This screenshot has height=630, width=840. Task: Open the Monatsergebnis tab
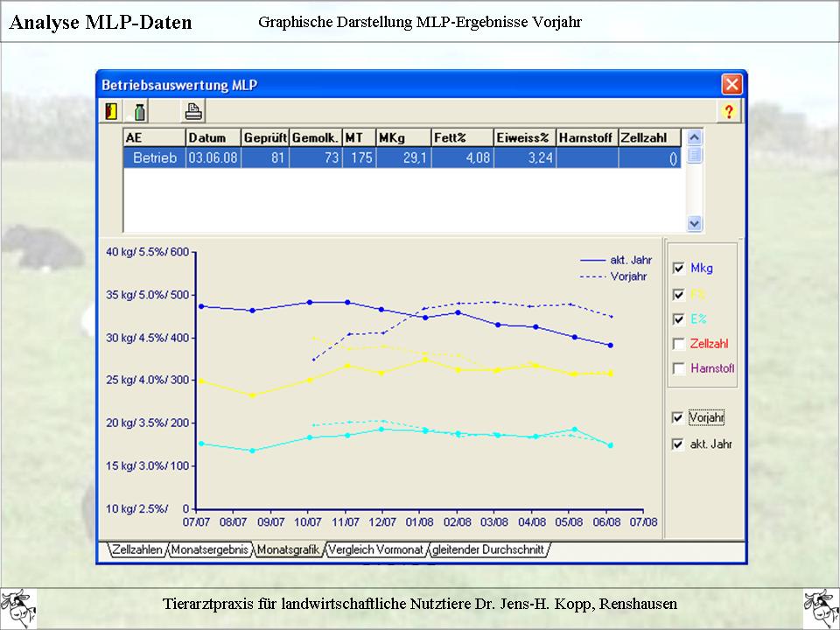coord(209,550)
